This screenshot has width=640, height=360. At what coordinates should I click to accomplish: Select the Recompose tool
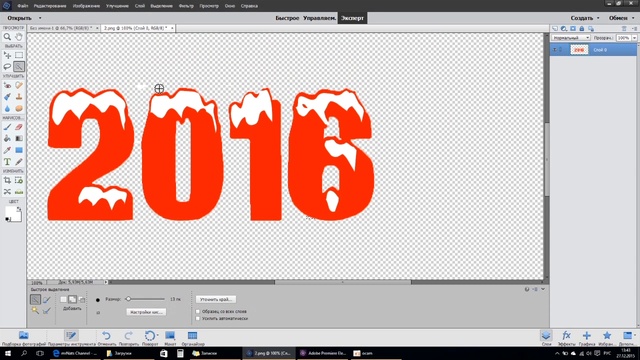click(19, 180)
